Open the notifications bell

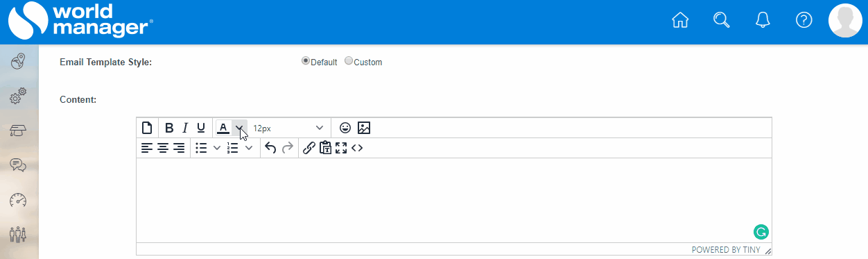coord(763,20)
